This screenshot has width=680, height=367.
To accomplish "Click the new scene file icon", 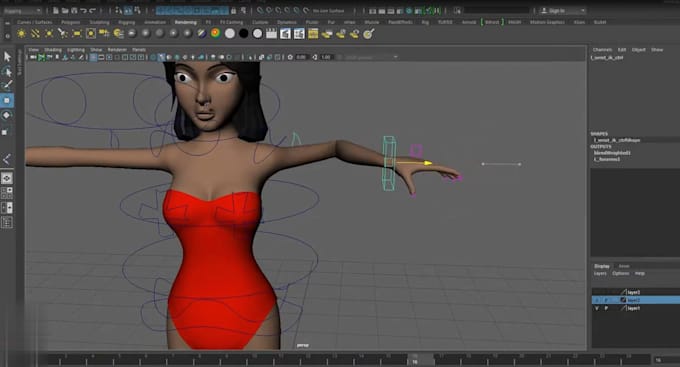I will click(x=56, y=10).
